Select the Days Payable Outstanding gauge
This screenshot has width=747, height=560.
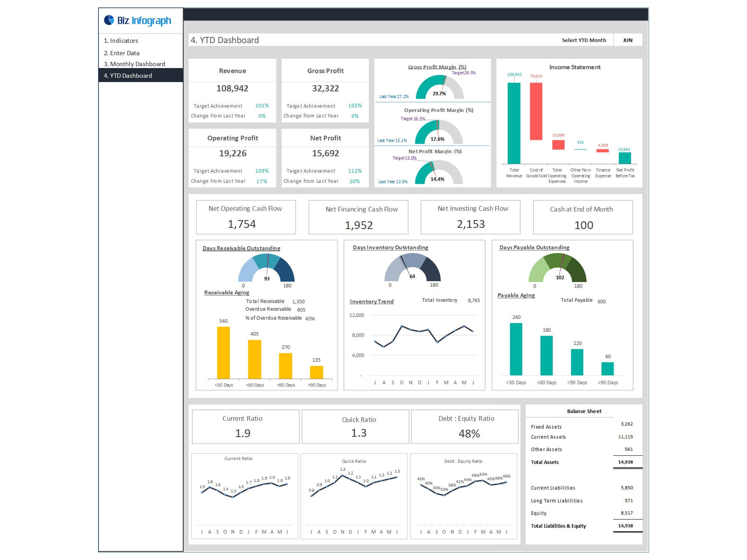(557, 268)
